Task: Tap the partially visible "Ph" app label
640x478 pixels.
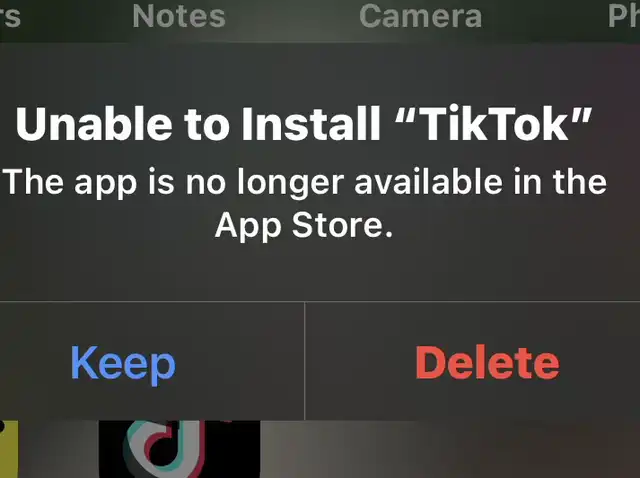Action: (x=624, y=16)
